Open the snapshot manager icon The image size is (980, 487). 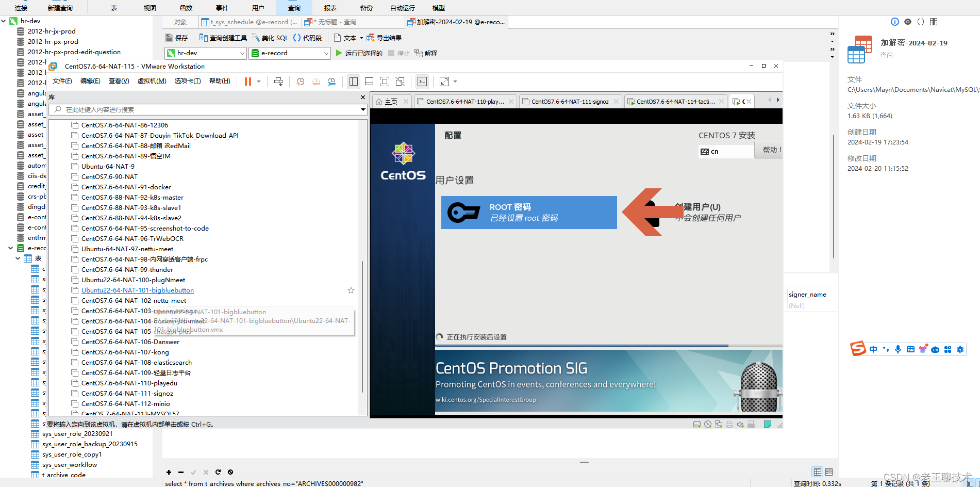coord(331,82)
